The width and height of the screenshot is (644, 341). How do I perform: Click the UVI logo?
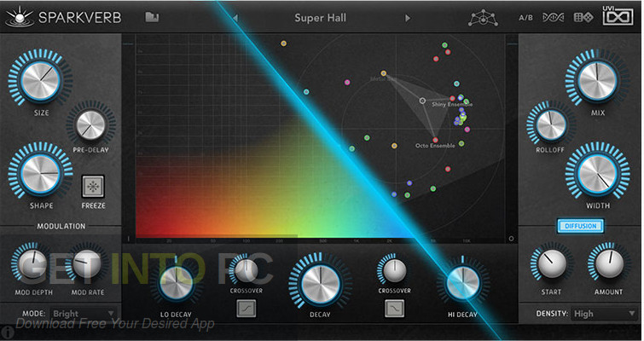618,16
